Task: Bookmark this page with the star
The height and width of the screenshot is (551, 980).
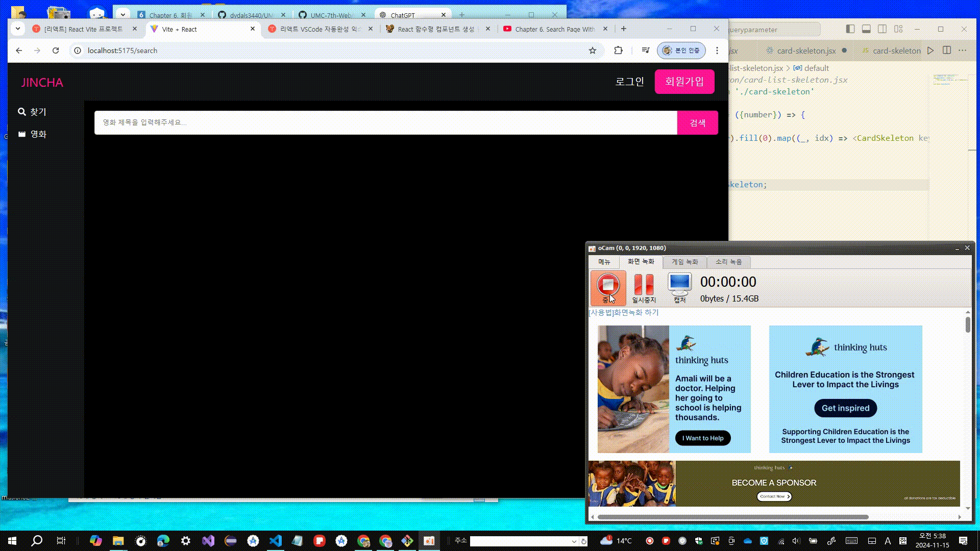Action: click(593, 51)
